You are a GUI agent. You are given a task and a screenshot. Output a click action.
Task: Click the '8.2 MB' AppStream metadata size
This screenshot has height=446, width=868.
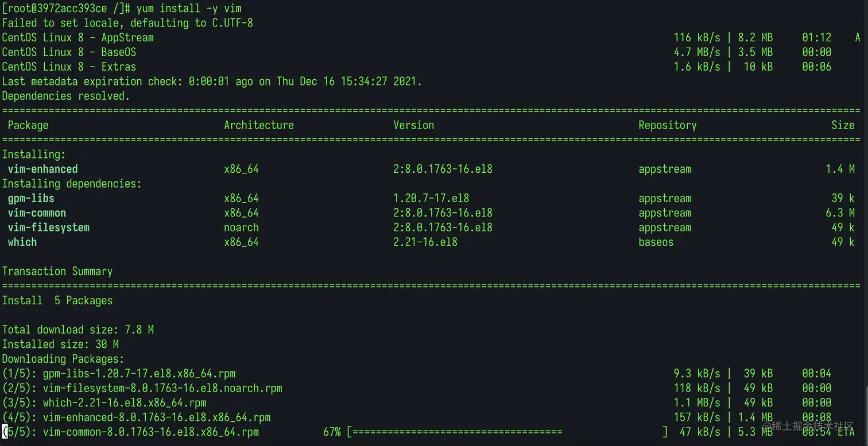[x=755, y=38]
